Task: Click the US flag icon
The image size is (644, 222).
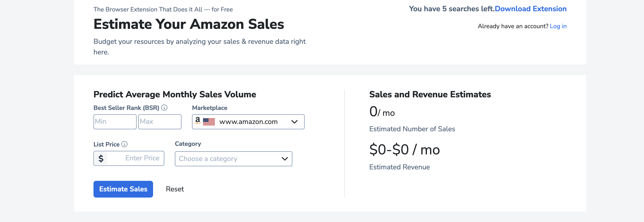Action: click(209, 122)
